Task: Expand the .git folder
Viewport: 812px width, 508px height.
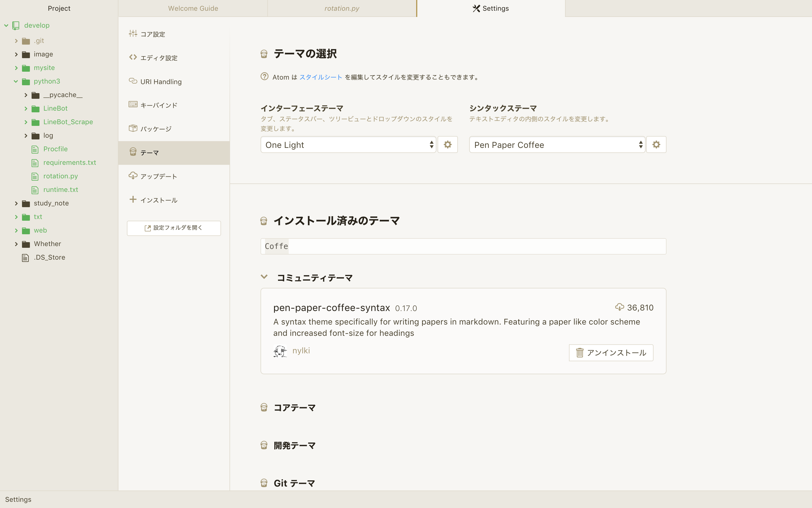Action: click(x=16, y=41)
